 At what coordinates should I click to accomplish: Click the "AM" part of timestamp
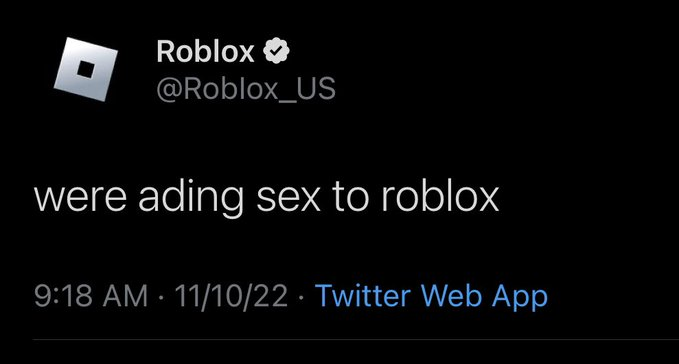pyautogui.click(x=125, y=296)
